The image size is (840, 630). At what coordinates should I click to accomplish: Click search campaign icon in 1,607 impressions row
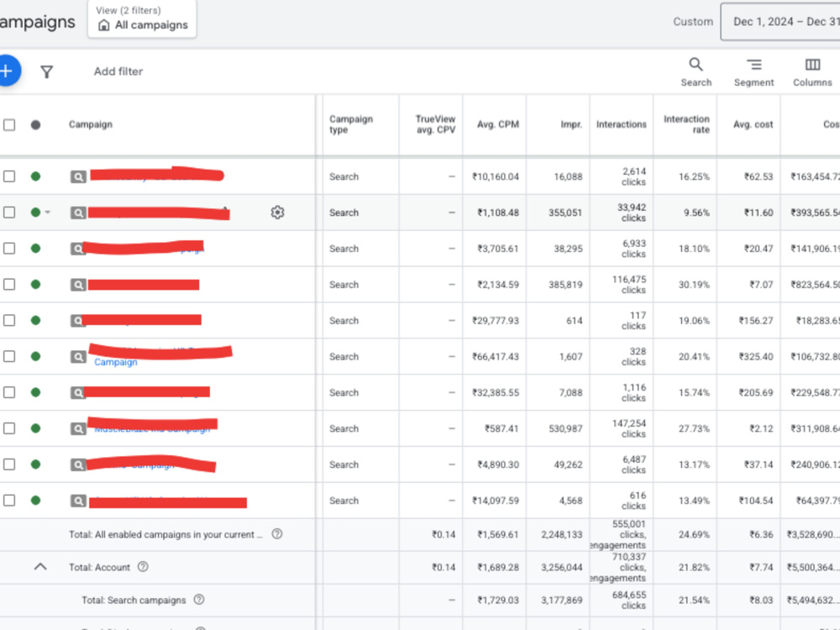point(78,356)
